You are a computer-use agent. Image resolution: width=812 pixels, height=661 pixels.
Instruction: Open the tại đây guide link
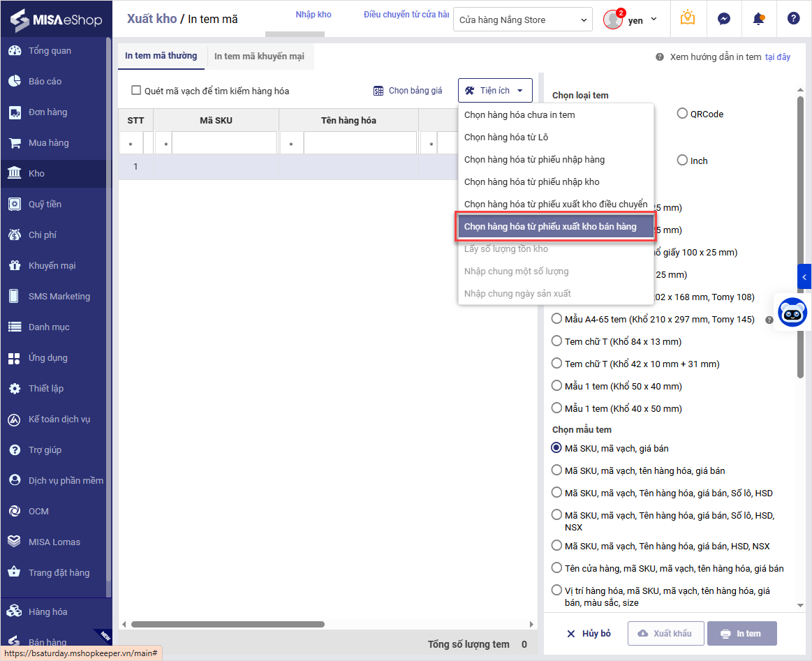[778, 57]
